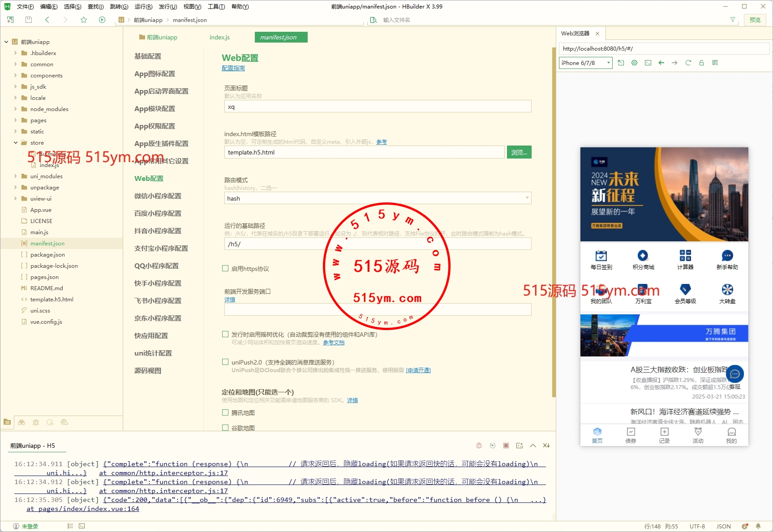Click the browser back arrow icon
Viewport: 773px width, 532px height.
661,63
